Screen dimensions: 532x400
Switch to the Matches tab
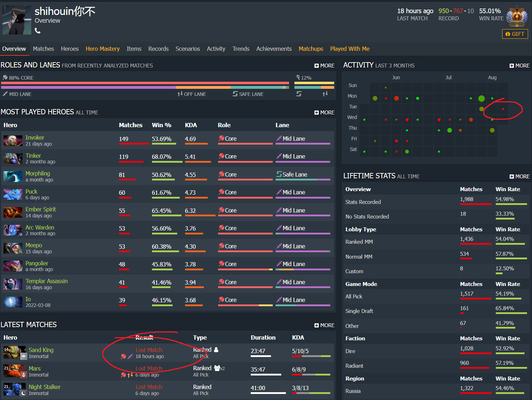(43, 49)
